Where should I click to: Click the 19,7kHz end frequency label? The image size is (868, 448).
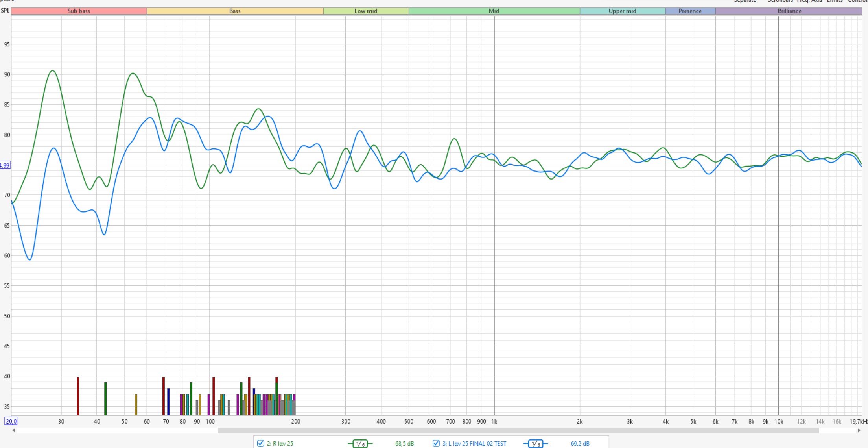[858, 421]
